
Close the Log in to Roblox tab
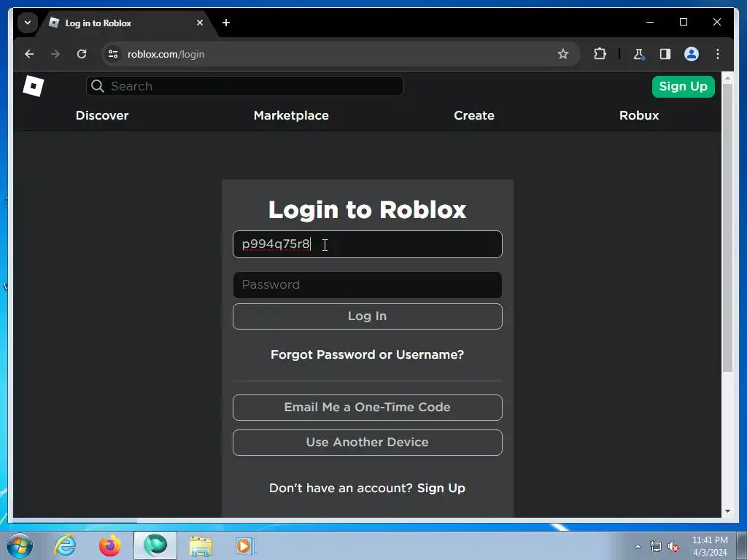(x=200, y=23)
